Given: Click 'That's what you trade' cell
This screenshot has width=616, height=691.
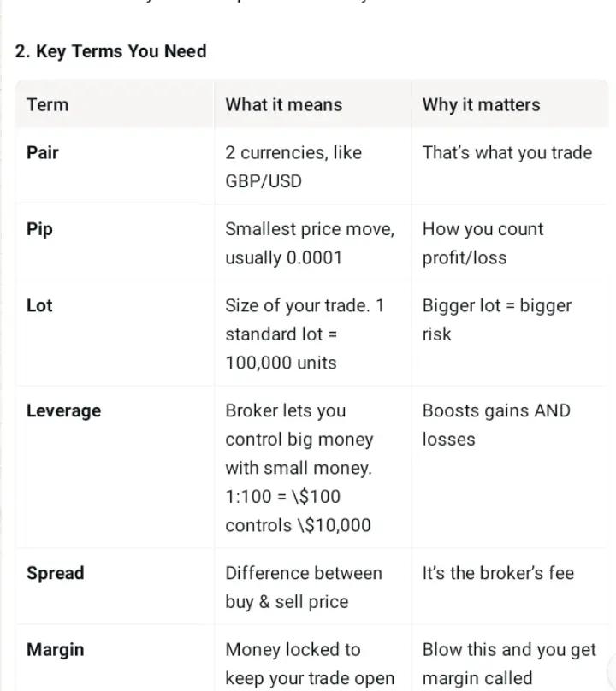Looking at the screenshot, I should pos(507,152).
